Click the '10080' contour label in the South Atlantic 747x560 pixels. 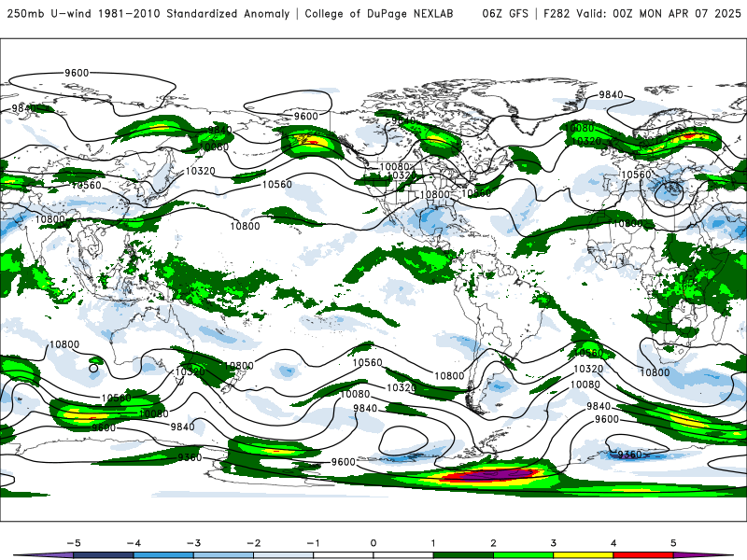pyautogui.click(x=585, y=385)
